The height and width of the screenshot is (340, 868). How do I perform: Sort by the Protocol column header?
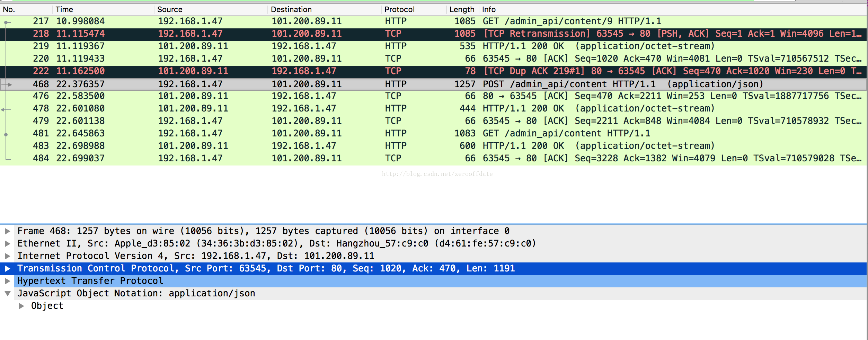pos(399,10)
